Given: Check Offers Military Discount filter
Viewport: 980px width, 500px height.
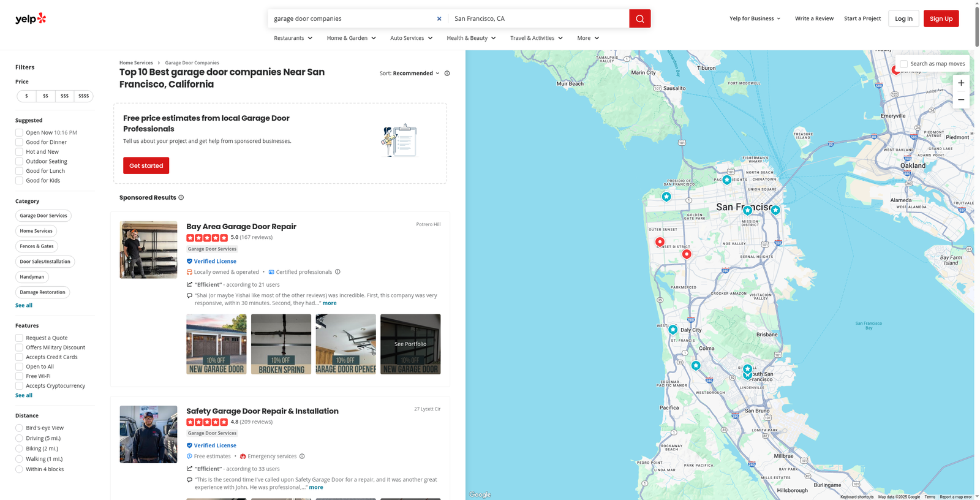Looking at the screenshot, I should [19, 347].
